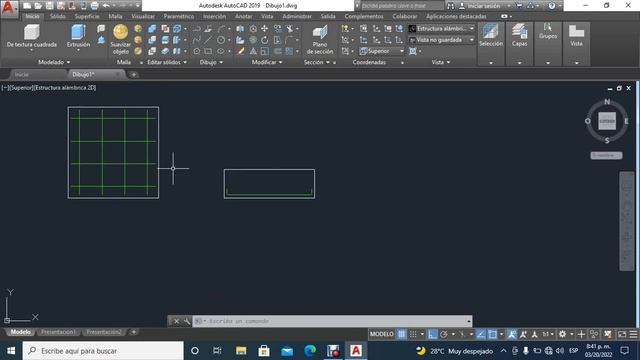Select the Rectangle tool in Dibujo panel

208,51
